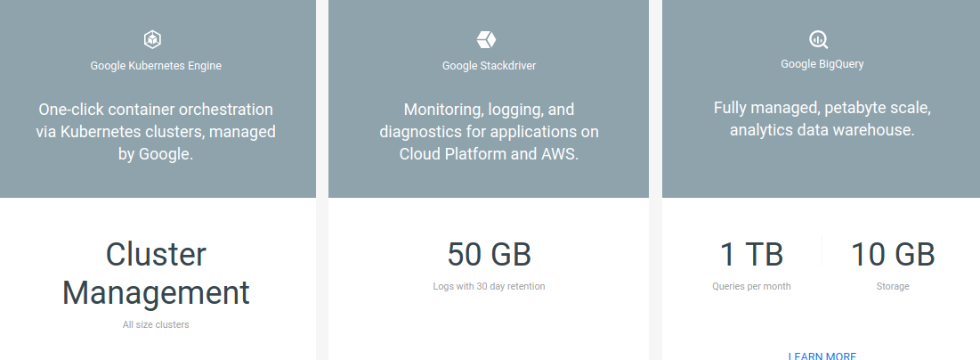Click the Kubernetes container orchestration description
The image size is (980, 360).
(156, 132)
